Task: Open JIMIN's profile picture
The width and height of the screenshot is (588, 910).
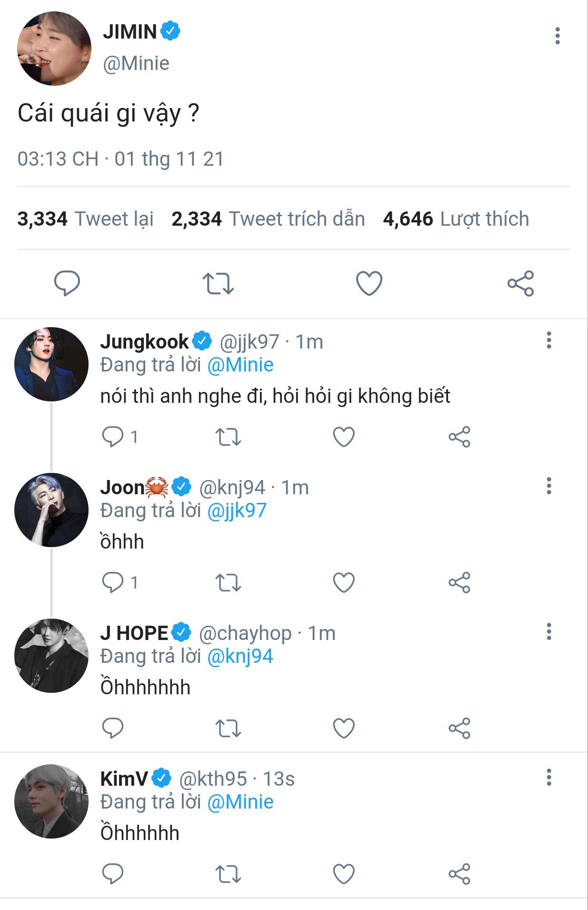Action: tap(54, 49)
